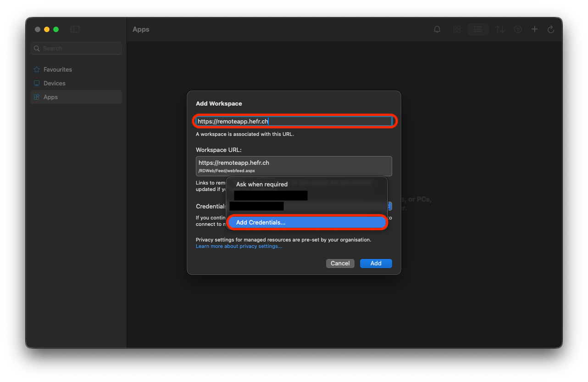The width and height of the screenshot is (588, 382).
Task: Select the suggested Workspace URL webfeed entry
Action: click(x=294, y=166)
